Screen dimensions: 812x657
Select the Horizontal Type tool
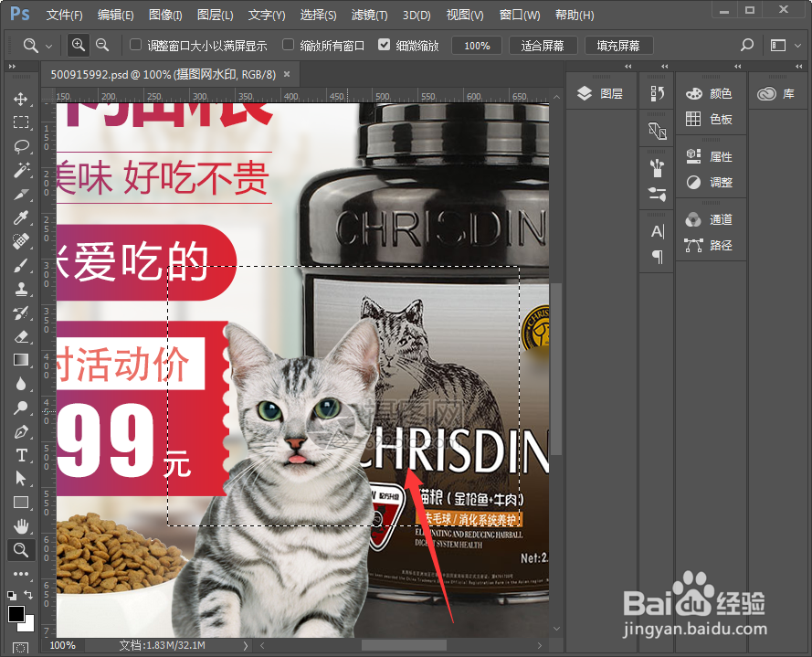pyautogui.click(x=20, y=455)
